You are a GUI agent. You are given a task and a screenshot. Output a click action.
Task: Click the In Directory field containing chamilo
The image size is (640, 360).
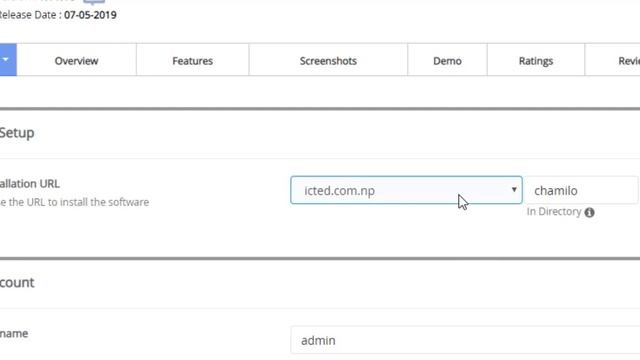[581, 190]
